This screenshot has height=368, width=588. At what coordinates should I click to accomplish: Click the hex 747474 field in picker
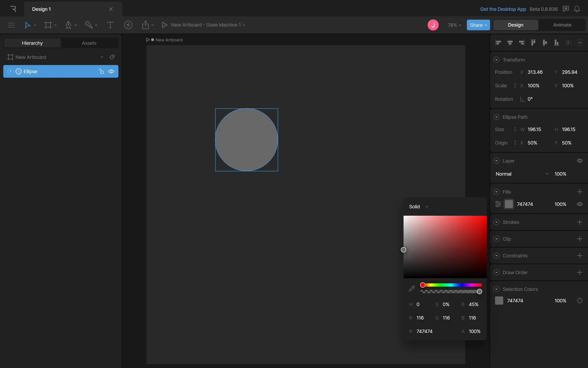pos(424,332)
